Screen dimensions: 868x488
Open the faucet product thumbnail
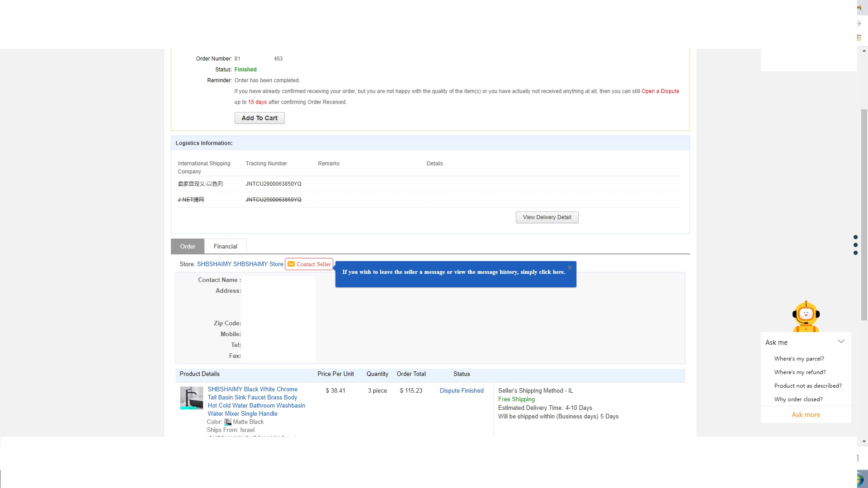[191, 398]
